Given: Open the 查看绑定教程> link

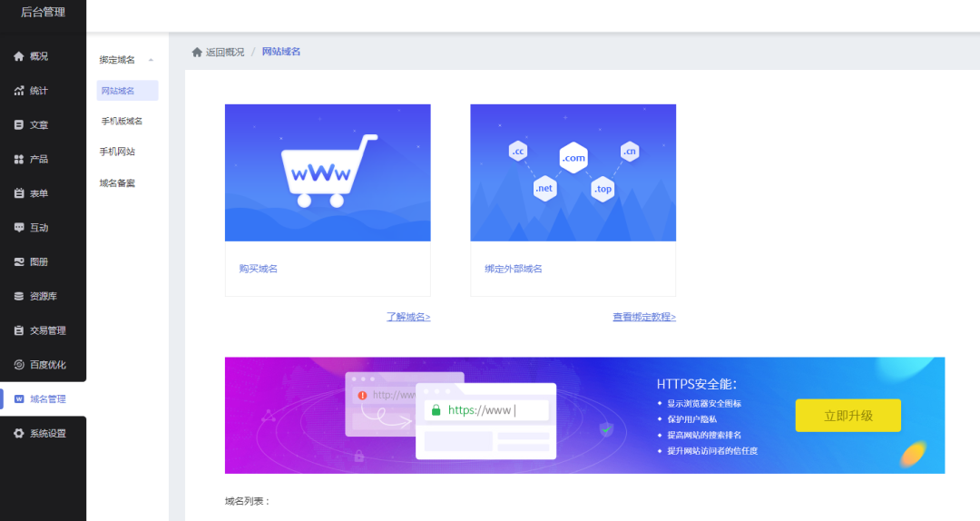Looking at the screenshot, I should (643, 317).
